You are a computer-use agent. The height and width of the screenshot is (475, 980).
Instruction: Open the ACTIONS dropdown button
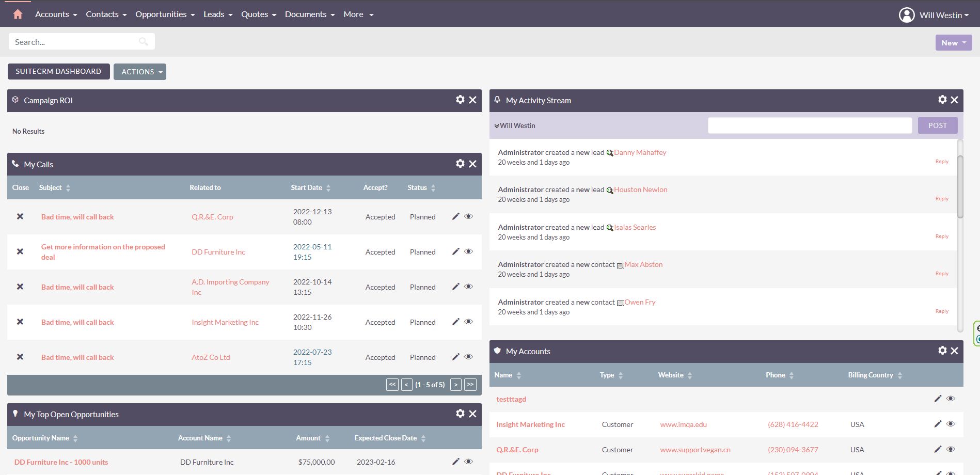140,72
